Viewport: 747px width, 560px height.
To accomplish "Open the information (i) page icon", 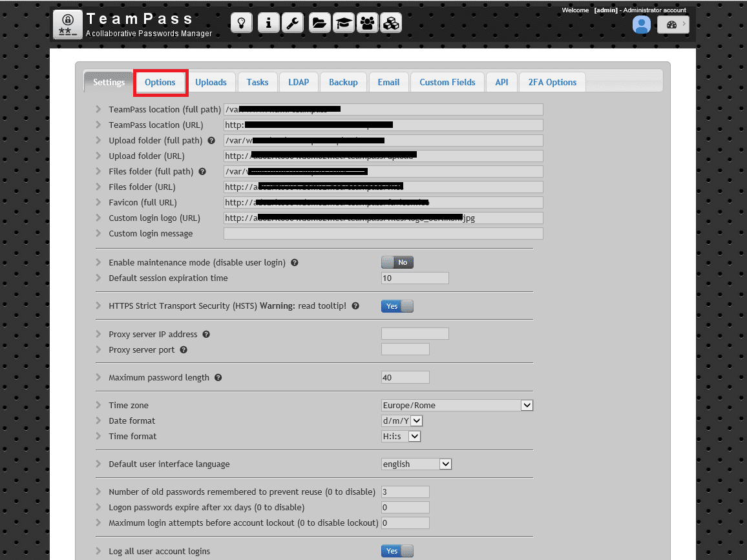I will [x=269, y=23].
